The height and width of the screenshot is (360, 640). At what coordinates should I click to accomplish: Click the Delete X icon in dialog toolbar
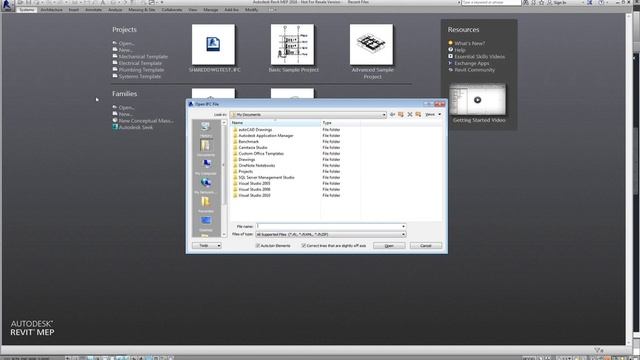410,115
